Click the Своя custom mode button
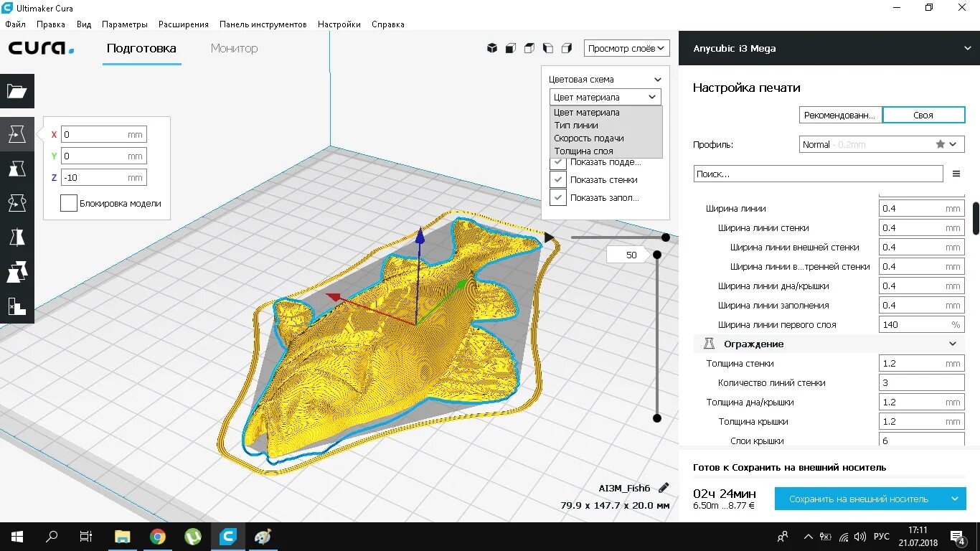This screenshot has width=980, height=551. [x=923, y=115]
